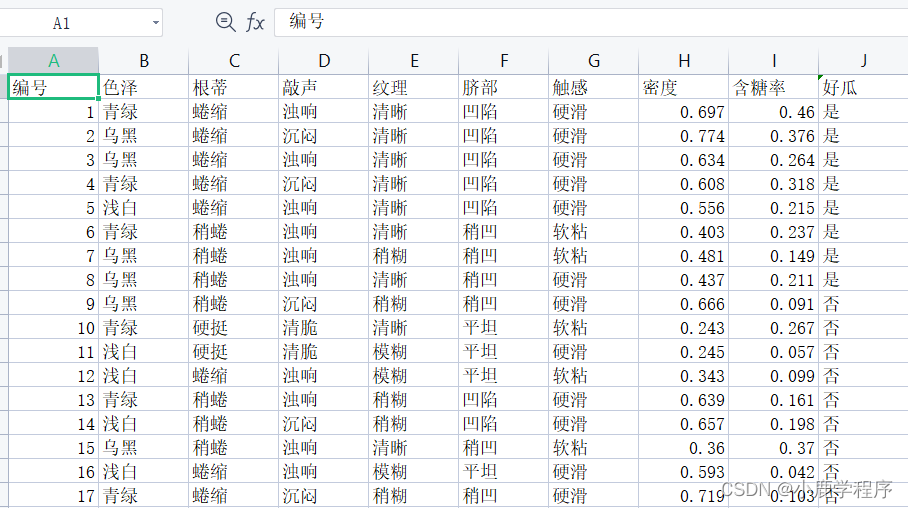This screenshot has width=908, height=508.
Task: Select density cell 0.774
Action: (x=684, y=136)
